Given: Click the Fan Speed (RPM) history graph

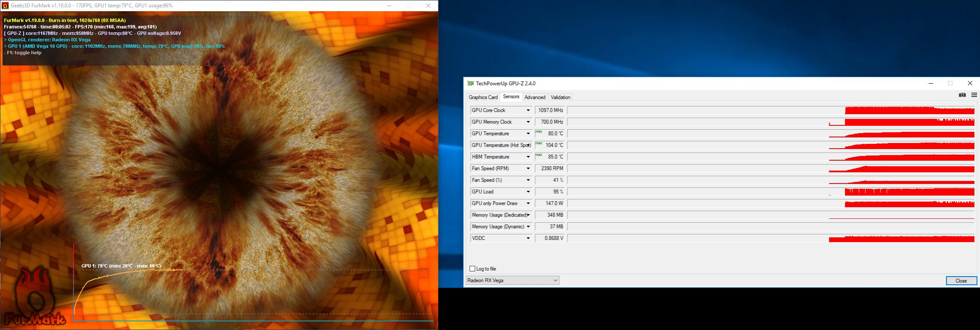Looking at the screenshot, I should 771,168.
